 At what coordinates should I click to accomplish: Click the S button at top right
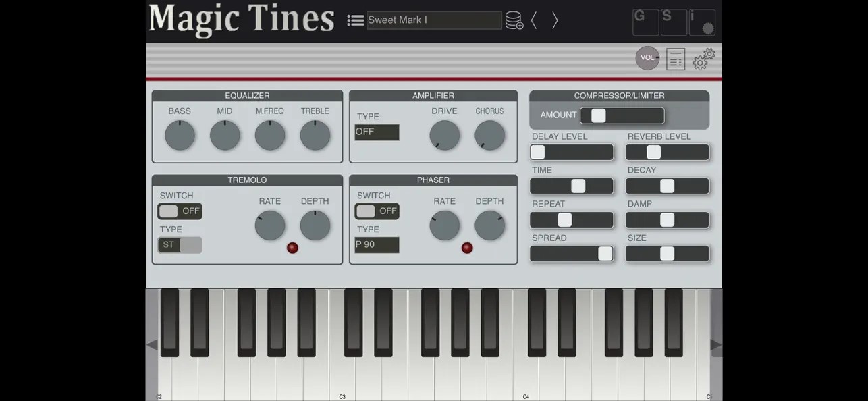[x=674, y=22]
